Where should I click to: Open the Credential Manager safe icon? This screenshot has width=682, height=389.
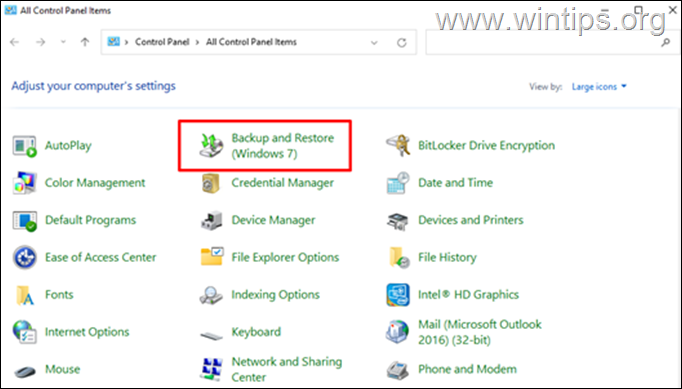pos(211,183)
